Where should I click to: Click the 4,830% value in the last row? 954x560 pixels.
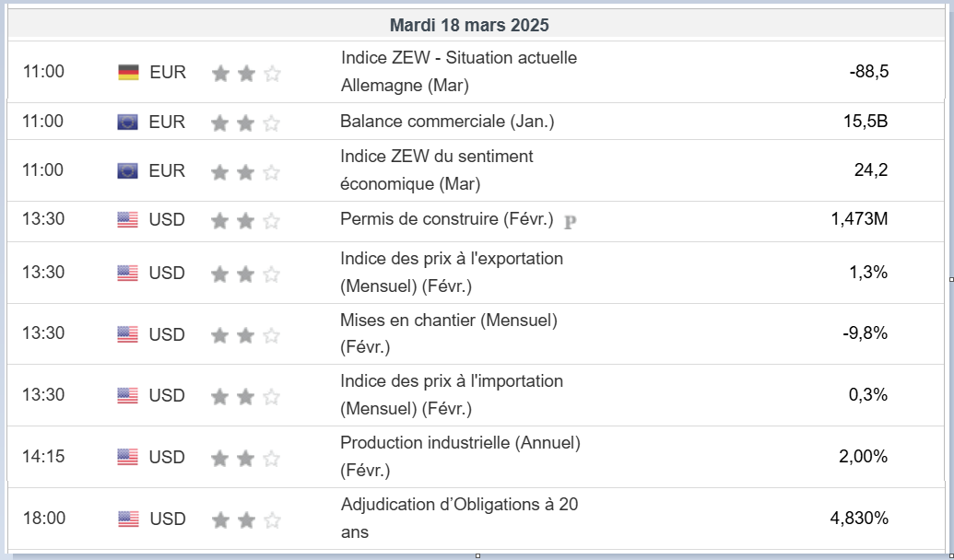pos(859,518)
